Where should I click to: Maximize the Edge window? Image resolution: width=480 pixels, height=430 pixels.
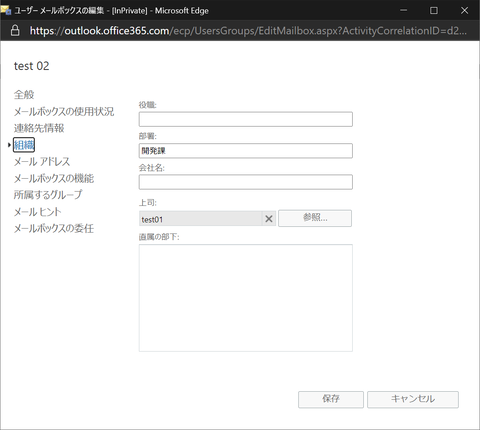(434, 10)
